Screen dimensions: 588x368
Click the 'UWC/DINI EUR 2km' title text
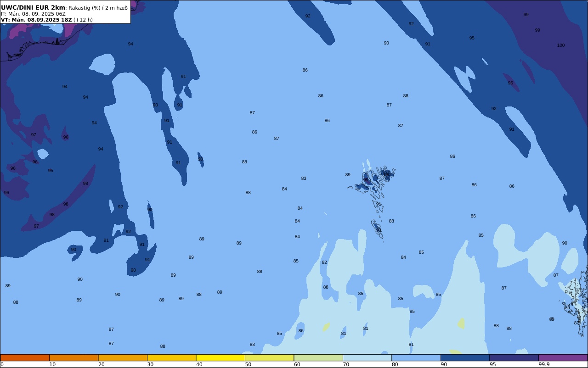click(x=33, y=8)
